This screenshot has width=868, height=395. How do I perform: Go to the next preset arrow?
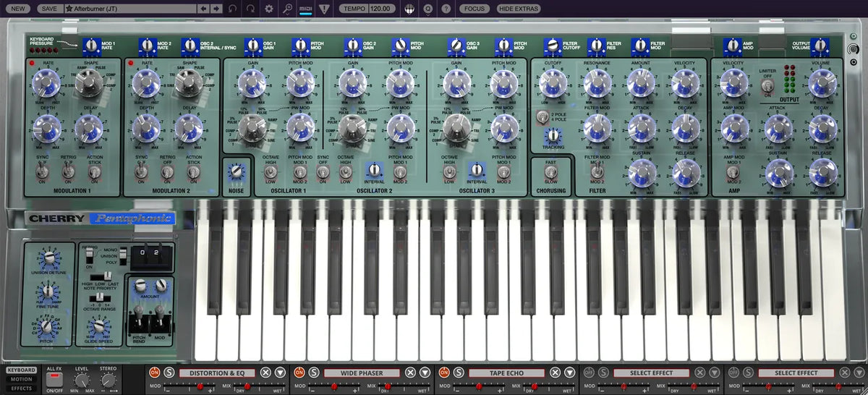coord(216,9)
